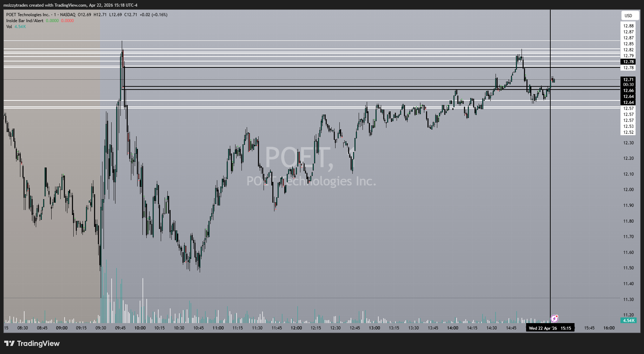Click the +0.02 (+0.16%) change value
Viewport: 644px width, 354px height.
pyautogui.click(x=153, y=15)
